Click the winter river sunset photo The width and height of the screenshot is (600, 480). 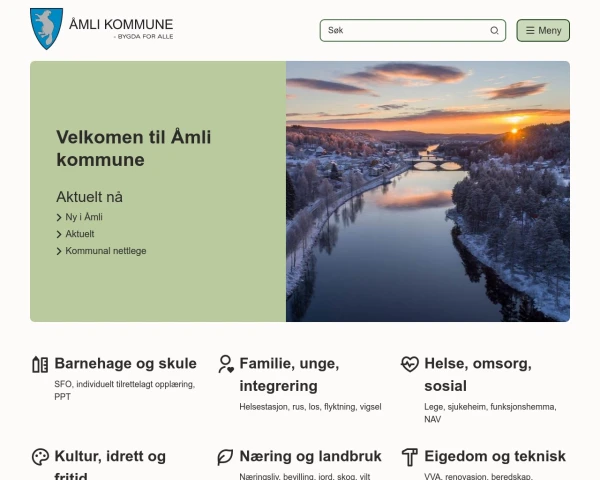(428, 191)
